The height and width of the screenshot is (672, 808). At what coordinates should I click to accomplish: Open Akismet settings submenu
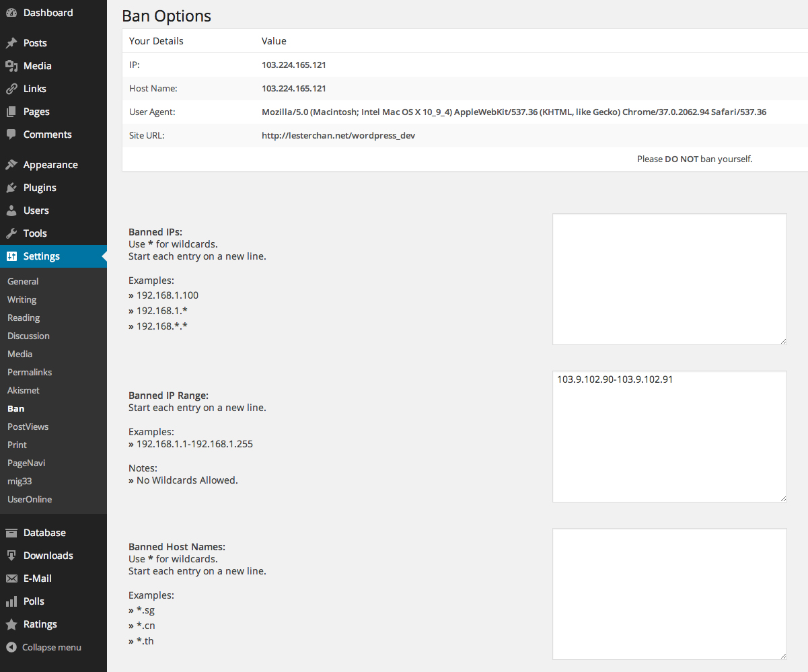point(24,390)
